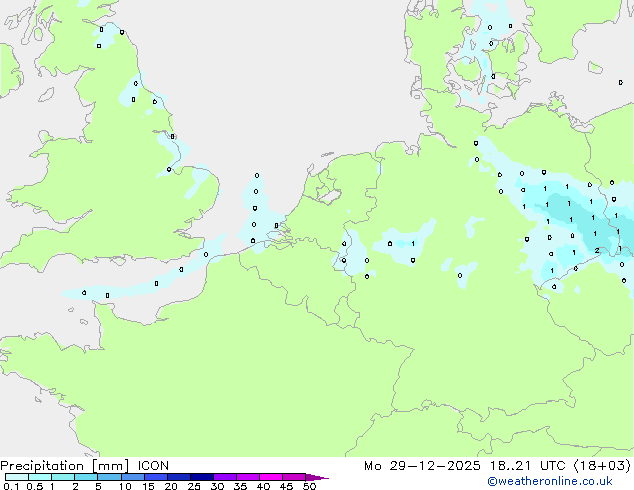
Task: Click the 35 legend scale label
Action: tap(240, 487)
